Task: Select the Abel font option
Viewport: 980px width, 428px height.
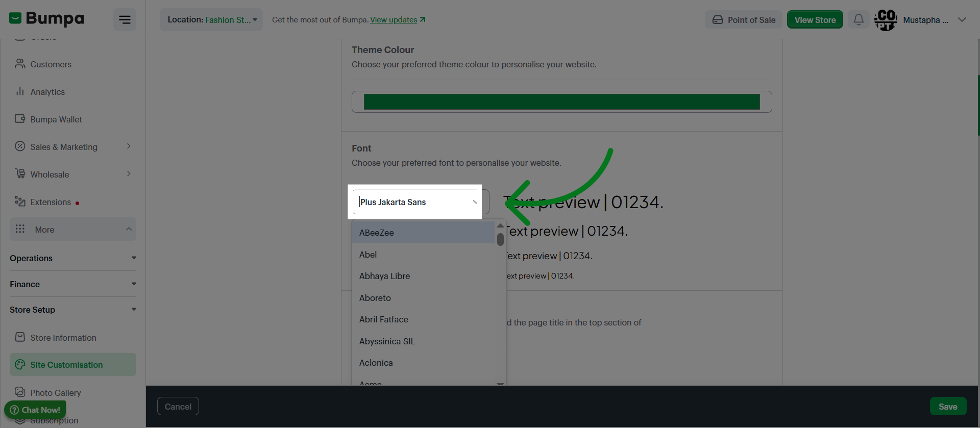Action: [423, 255]
